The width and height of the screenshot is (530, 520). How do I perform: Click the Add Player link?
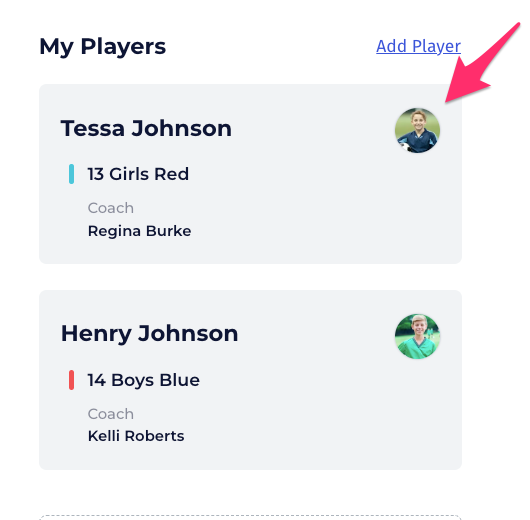[418, 46]
